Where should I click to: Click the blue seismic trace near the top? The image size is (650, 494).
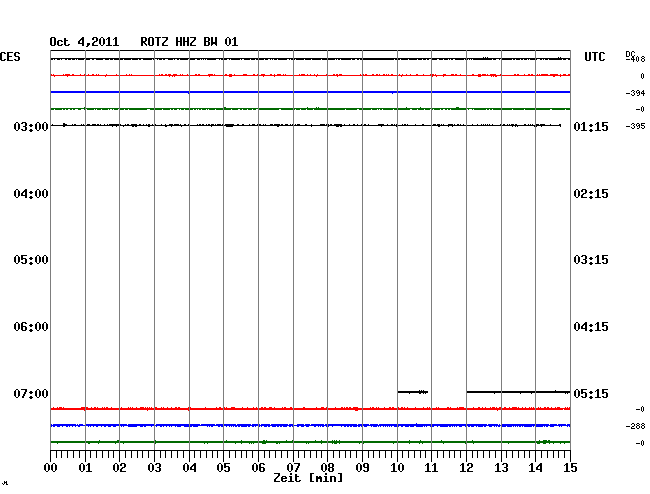pyautogui.click(x=310, y=92)
